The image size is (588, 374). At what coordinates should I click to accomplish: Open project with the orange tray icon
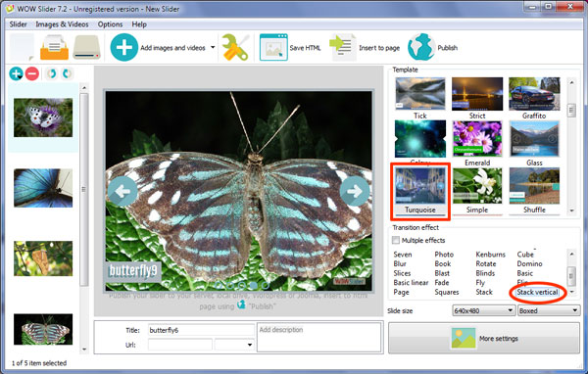coord(54,48)
